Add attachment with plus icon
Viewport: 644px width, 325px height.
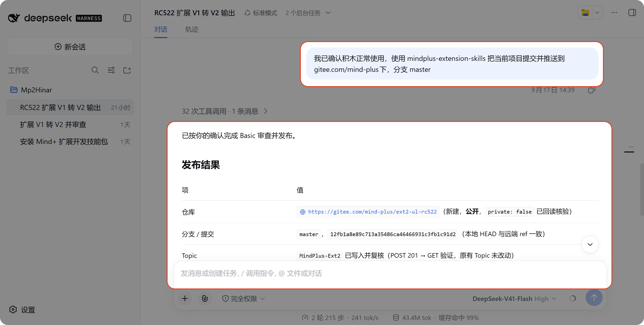185,298
